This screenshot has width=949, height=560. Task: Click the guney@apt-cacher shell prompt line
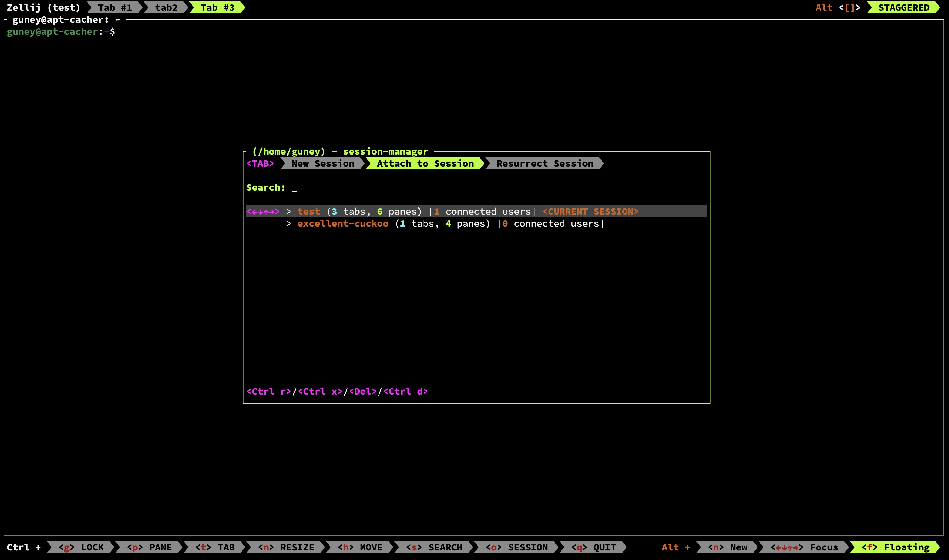click(61, 32)
